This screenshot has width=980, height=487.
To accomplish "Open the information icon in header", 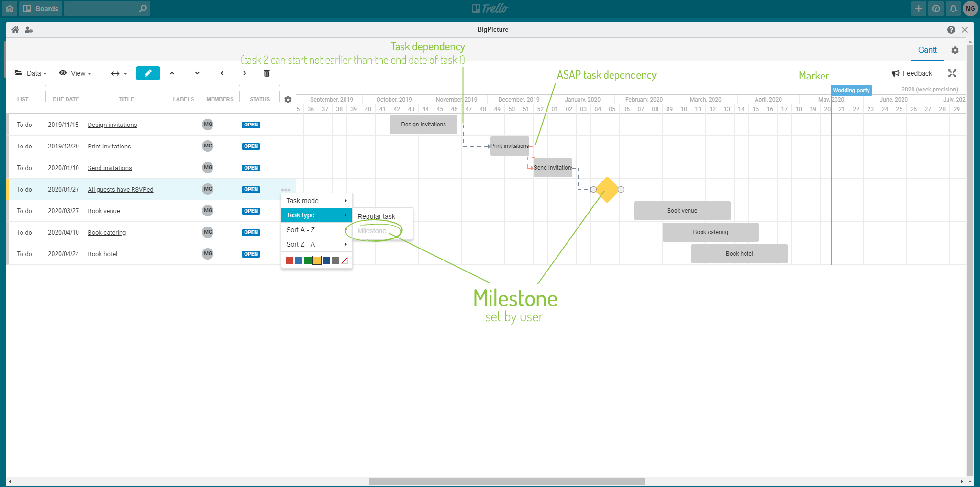I will point(936,9).
